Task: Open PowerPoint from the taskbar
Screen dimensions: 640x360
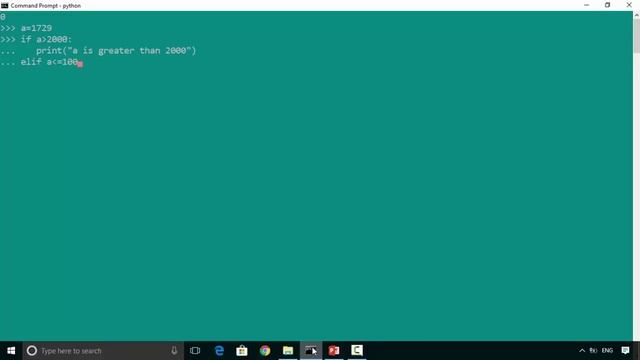Action: (334, 351)
